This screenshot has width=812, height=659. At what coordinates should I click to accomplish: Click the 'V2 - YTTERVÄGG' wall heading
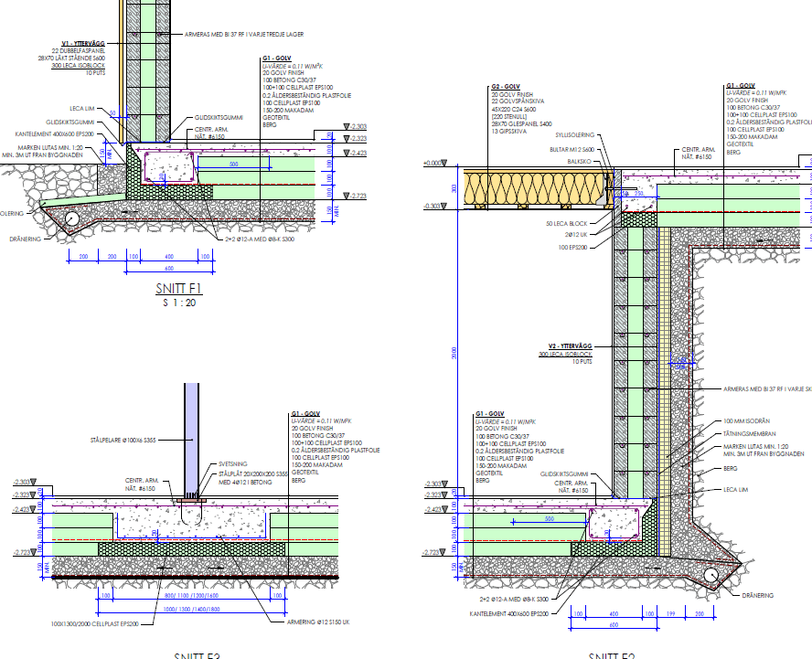pyautogui.click(x=570, y=346)
